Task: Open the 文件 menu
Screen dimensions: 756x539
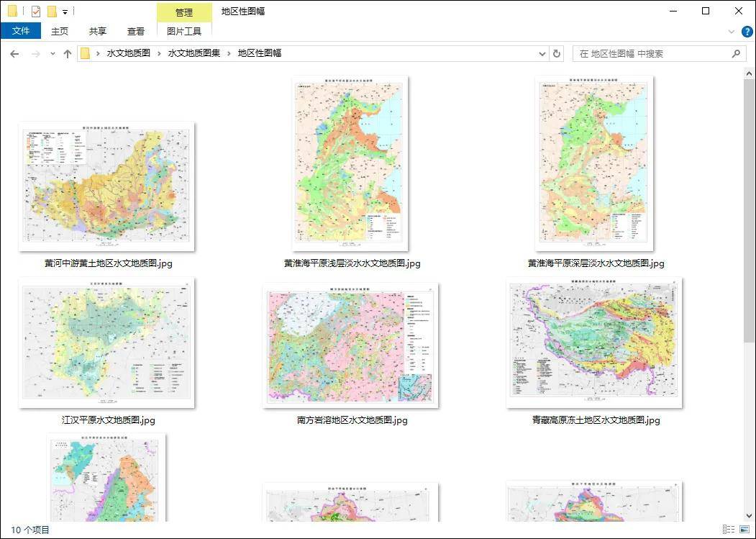Action: click(21, 31)
